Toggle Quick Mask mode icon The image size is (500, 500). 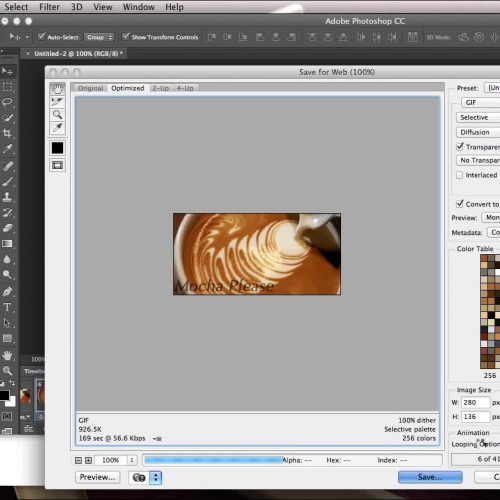pos(7,416)
